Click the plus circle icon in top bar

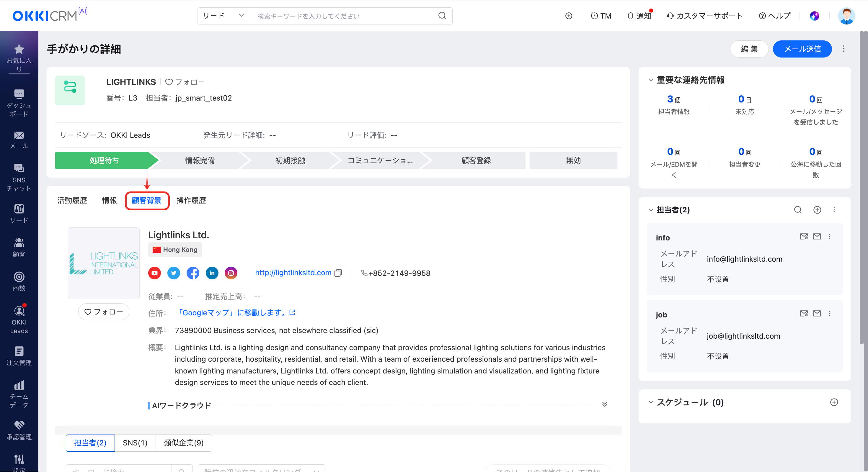(x=569, y=16)
